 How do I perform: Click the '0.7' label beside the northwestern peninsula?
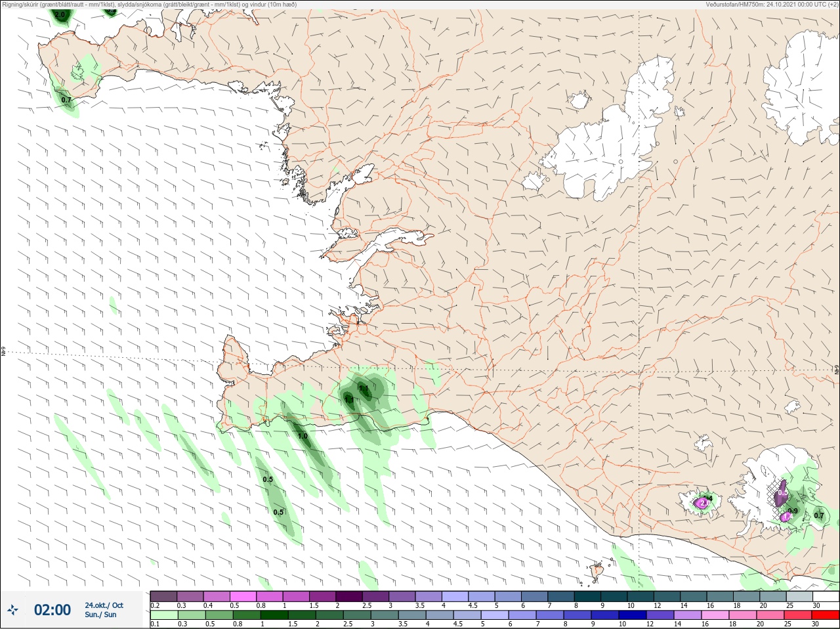66,100
